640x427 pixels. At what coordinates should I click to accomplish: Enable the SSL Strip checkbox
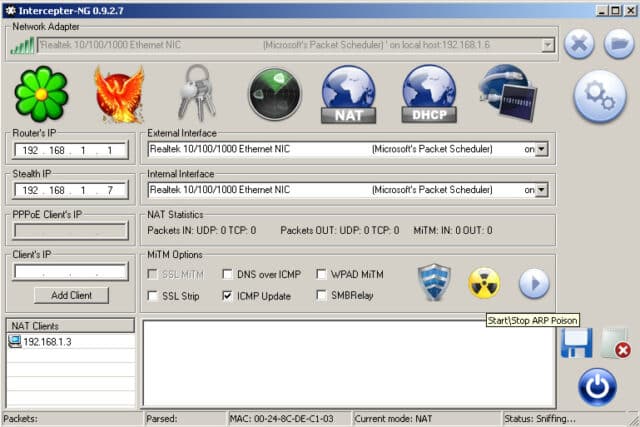[152, 296]
